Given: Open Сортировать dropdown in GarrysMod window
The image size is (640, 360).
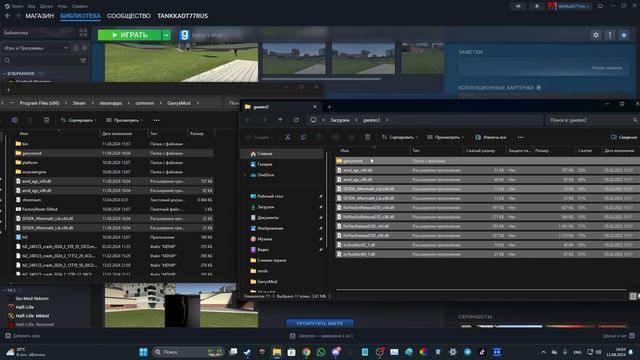Looking at the screenshot, I should pyautogui.click(x=79, y=120).
